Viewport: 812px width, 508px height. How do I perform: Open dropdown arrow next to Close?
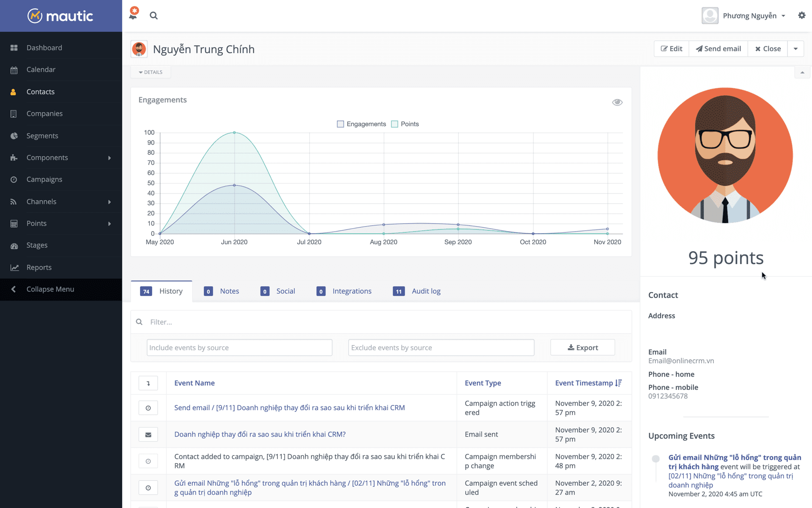tap(796, 49)
